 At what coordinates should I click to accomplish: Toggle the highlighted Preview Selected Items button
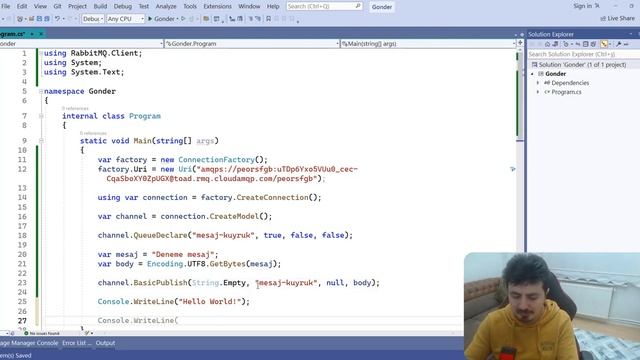click(x=604, y=44)
